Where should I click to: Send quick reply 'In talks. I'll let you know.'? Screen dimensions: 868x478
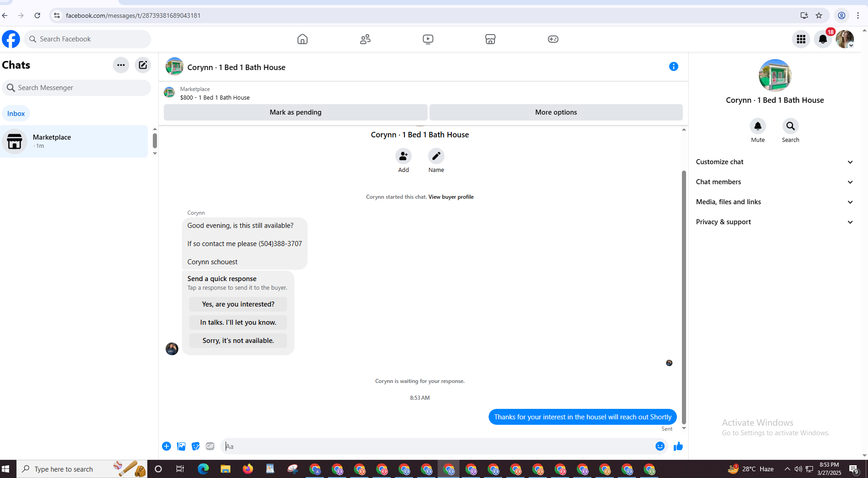coord(238,322)
